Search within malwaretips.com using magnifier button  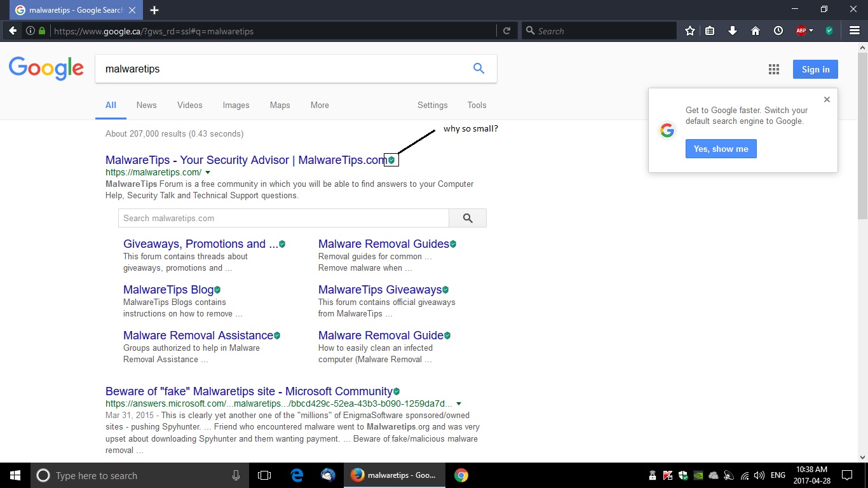pyautogui.click(x=468, y=218)
